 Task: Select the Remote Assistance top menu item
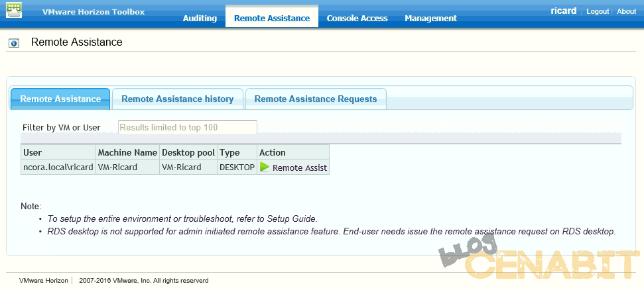tap(272, 18)
